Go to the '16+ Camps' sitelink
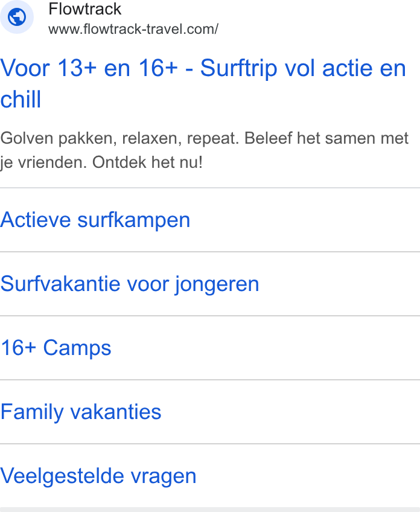 point(56,347)
